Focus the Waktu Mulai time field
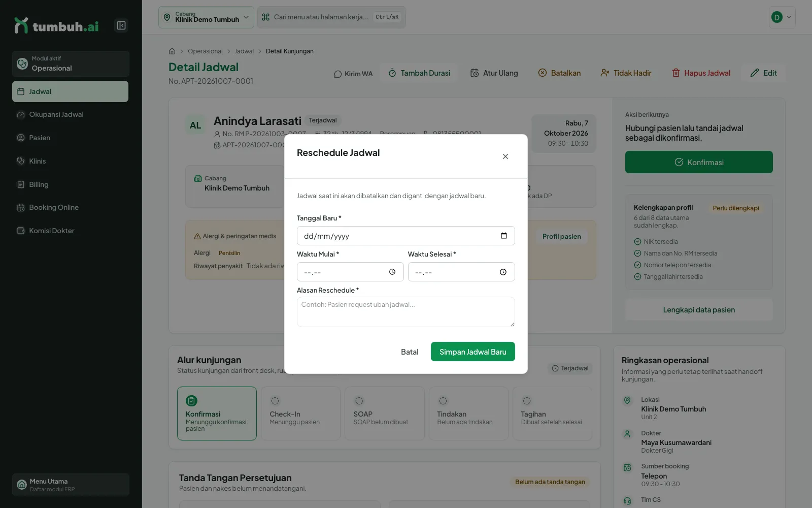This screenshot has height=508, width=812. point(350,272)
